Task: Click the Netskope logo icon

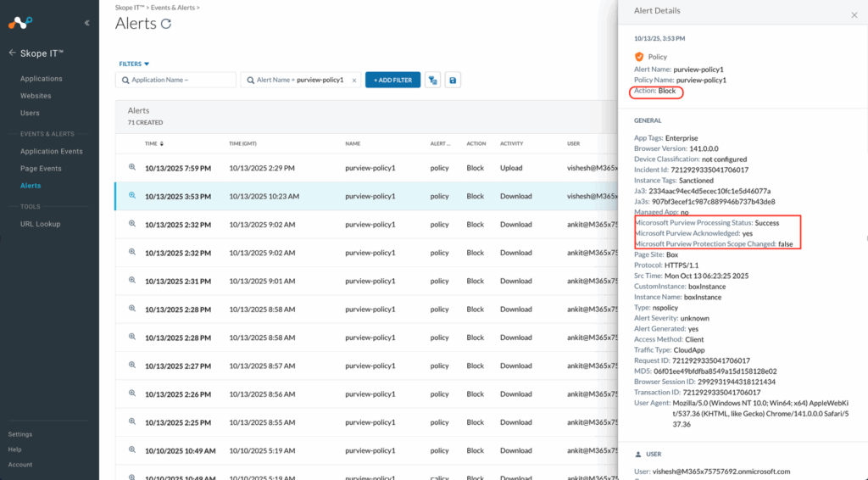Action: point(19,21)
